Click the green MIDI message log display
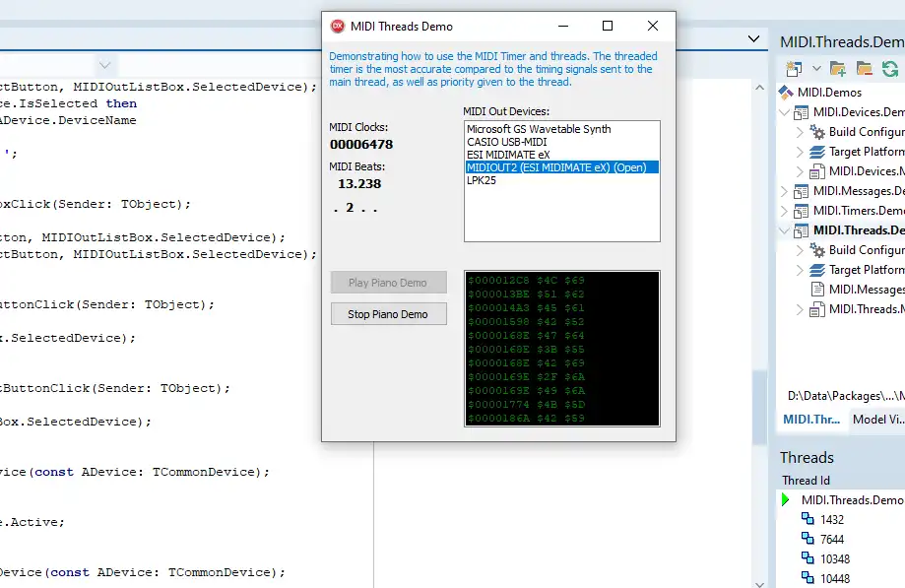905x588 pixels. tap(561, 349)
